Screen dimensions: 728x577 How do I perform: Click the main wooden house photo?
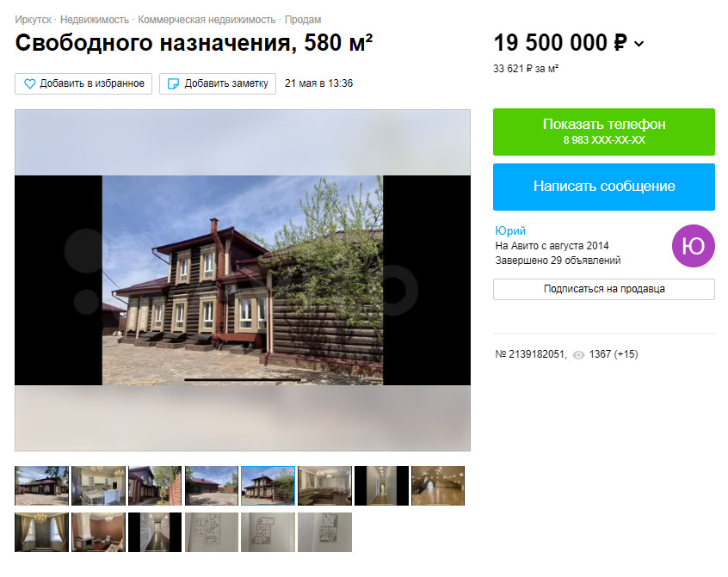(x=243, y=280)
